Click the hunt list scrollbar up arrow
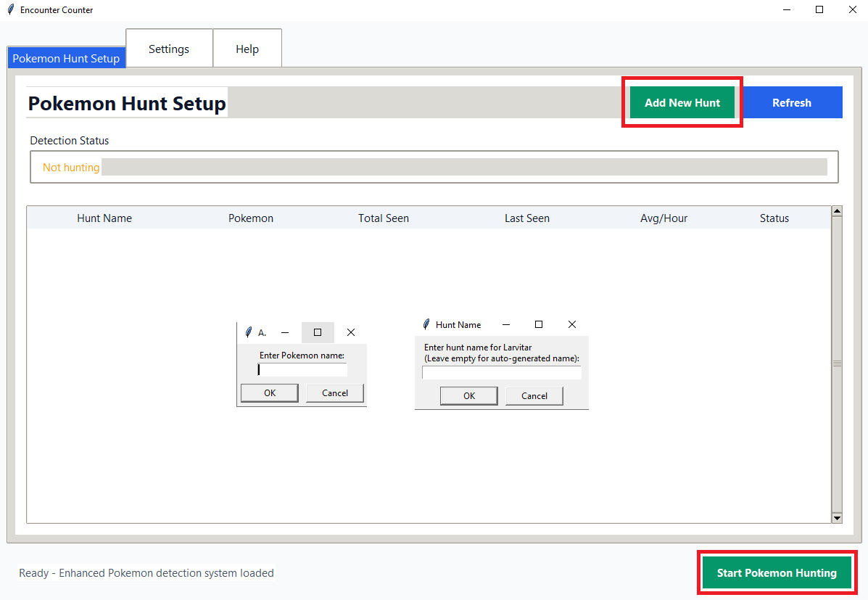 pyautogui.click(x=837, y=211)
